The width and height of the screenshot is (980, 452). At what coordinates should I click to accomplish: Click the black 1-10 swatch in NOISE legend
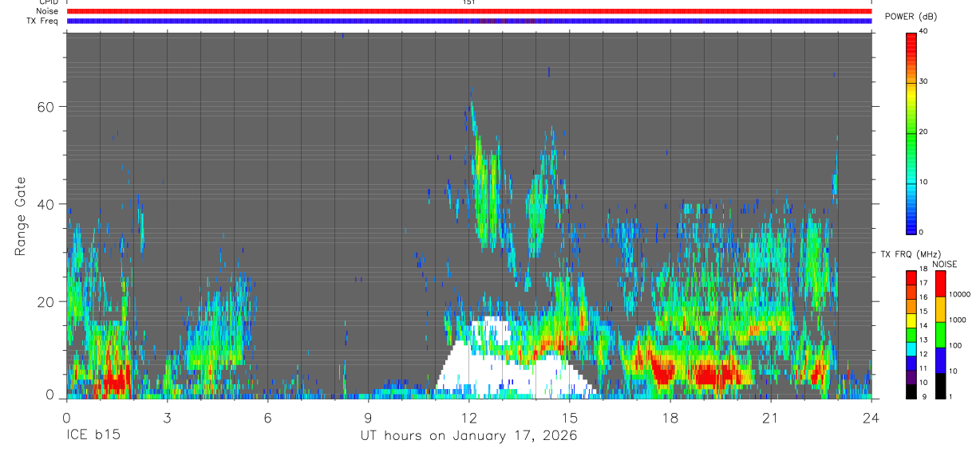[940, 385]
